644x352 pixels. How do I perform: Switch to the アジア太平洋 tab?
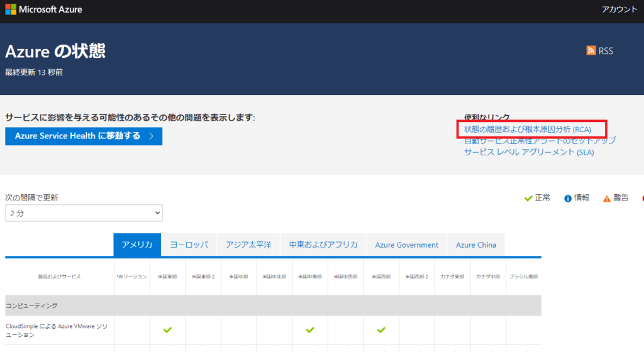248,245
